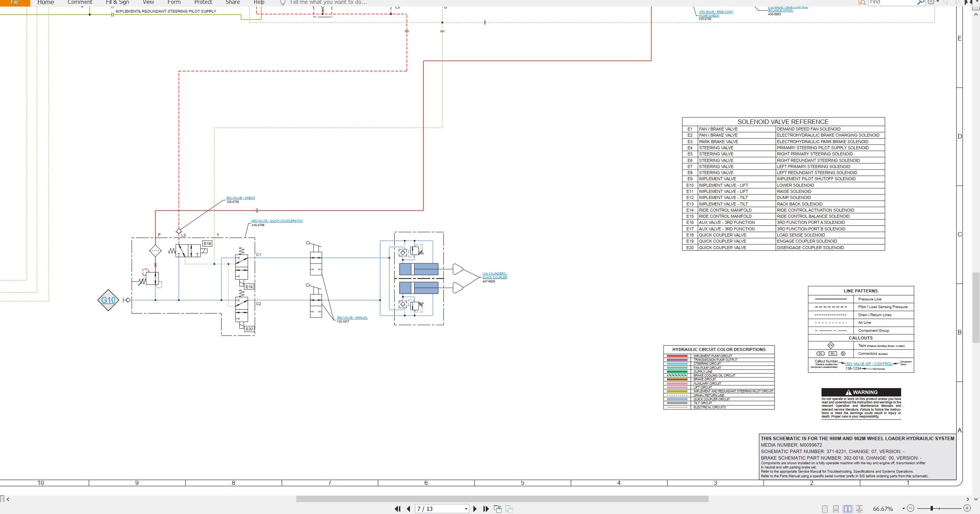Open the advanced search folder icon
Screen dimensions: 980x514
point(862,2)
